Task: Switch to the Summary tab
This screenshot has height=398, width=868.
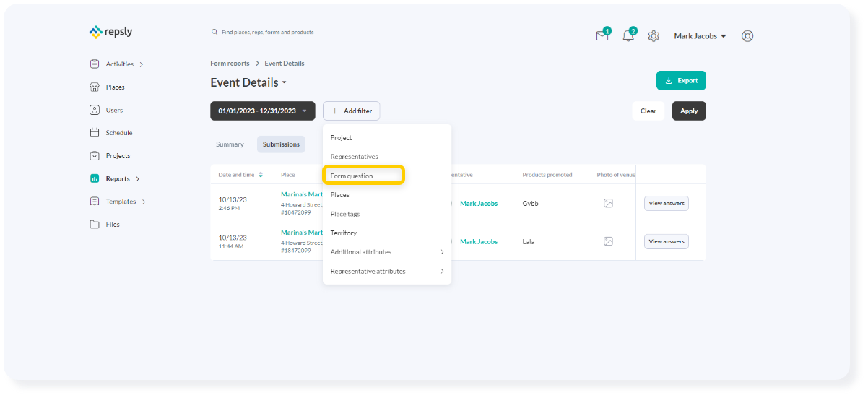Action: [230, 144]
